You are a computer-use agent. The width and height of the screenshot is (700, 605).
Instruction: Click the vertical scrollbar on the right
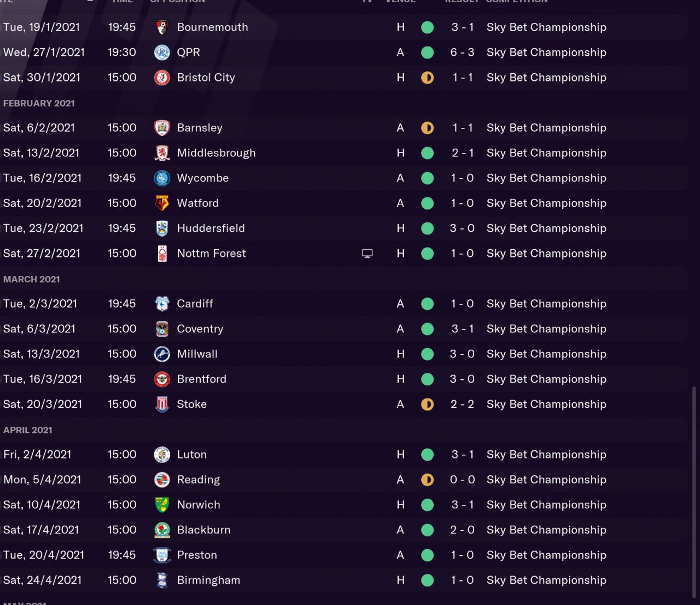point(694,492)
